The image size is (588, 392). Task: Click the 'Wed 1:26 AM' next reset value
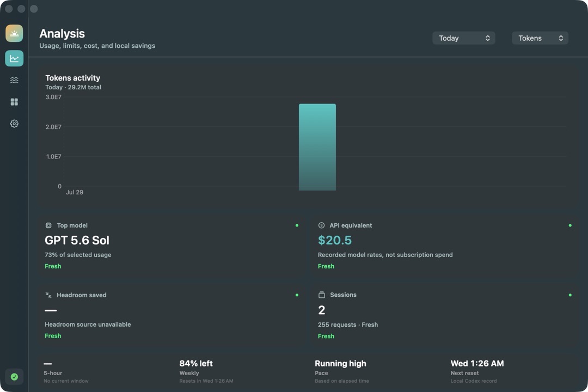(x=477, y=364)
